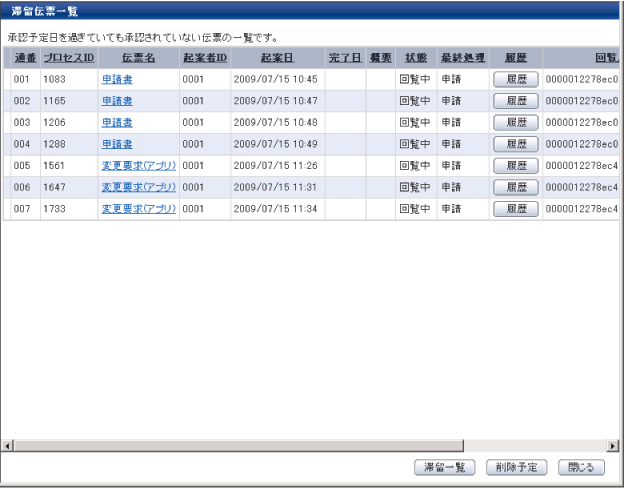The width and height of the screenshot is (624, 489).
Task: Sort by プロセスID column header
Action: [69, 58]
